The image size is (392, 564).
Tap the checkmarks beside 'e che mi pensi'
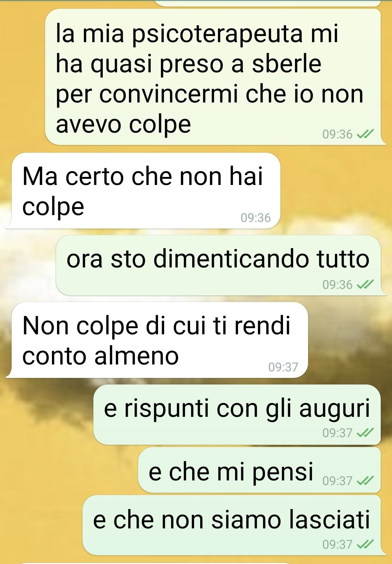coord(365,481)
